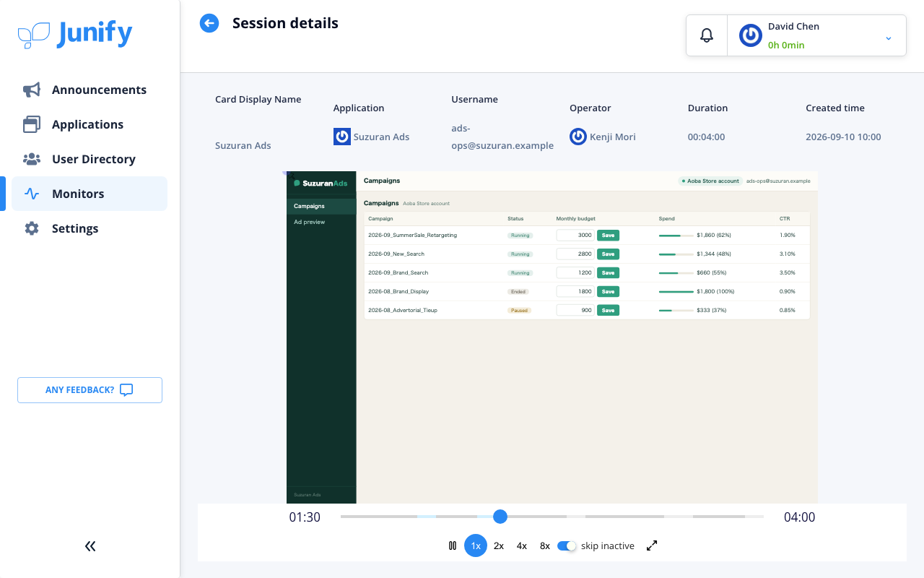Click the back arrow beside Session details
Image resolution: width=924 pixels, height=578 pixels.
click(209, 23)
